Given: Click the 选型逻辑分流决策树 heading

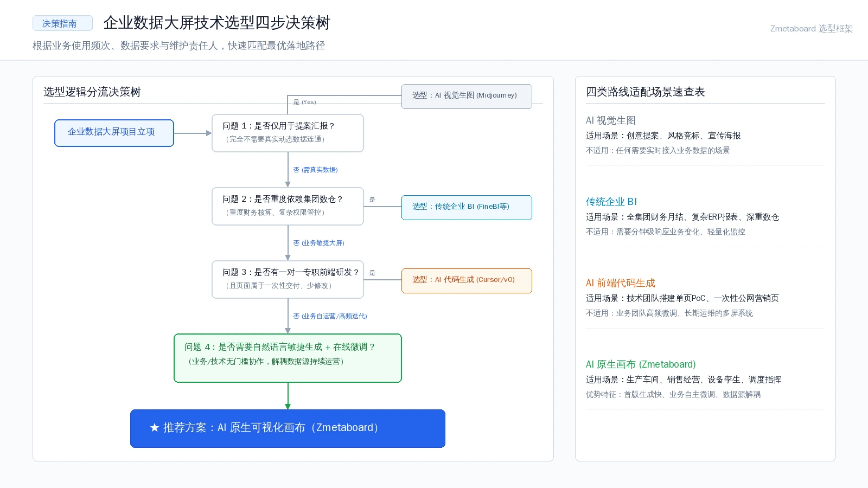Looking at the screenshot, I should pyautogui.click(x=92, y=92).
